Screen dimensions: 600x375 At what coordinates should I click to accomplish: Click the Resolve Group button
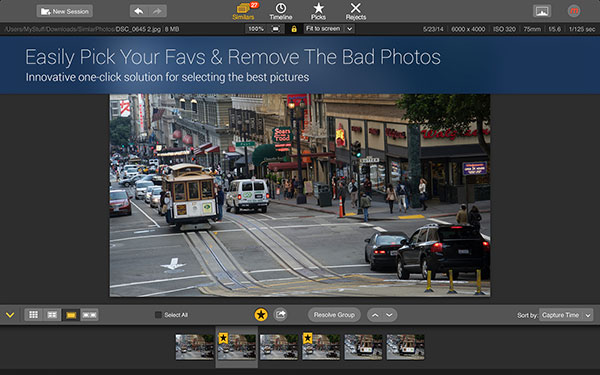pos(334,315)
